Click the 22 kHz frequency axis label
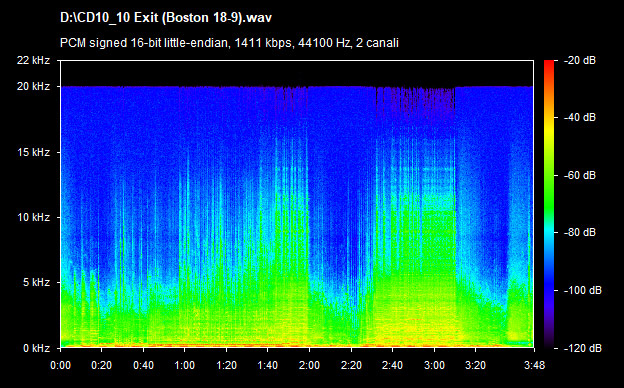 (33, 60)
